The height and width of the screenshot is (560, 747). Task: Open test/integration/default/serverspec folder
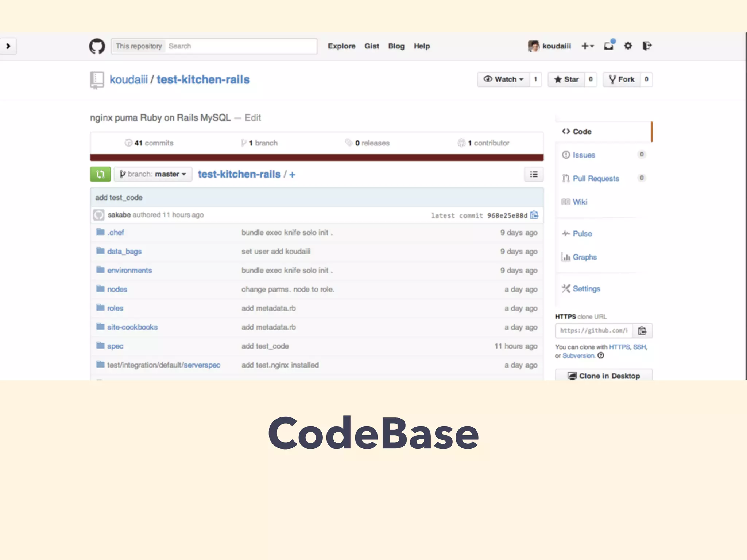pos(164,365)
